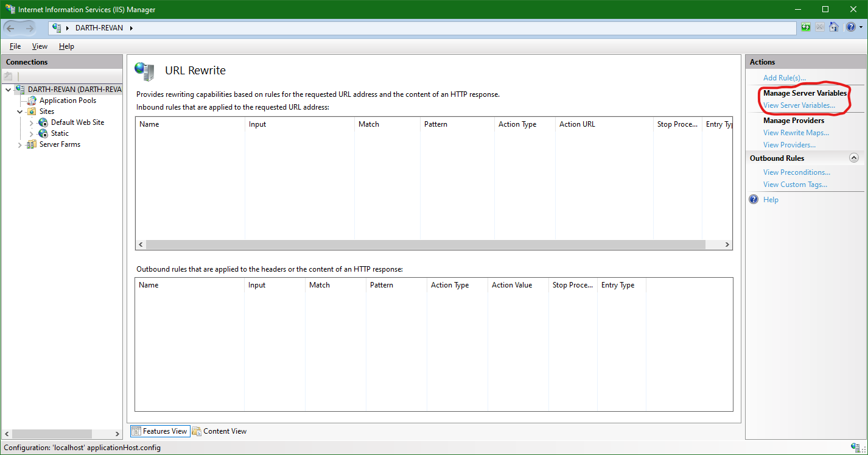Open Add Rule(s) dialog
The image size is (868, 455).
784,77
